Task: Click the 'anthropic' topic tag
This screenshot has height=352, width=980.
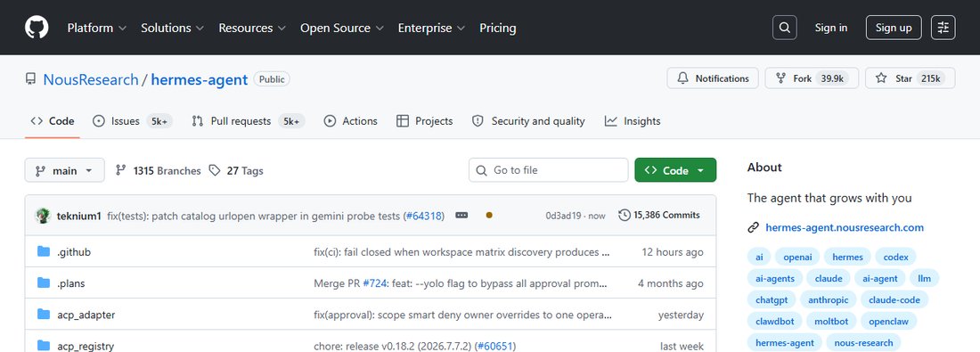Action: (829, 300)
